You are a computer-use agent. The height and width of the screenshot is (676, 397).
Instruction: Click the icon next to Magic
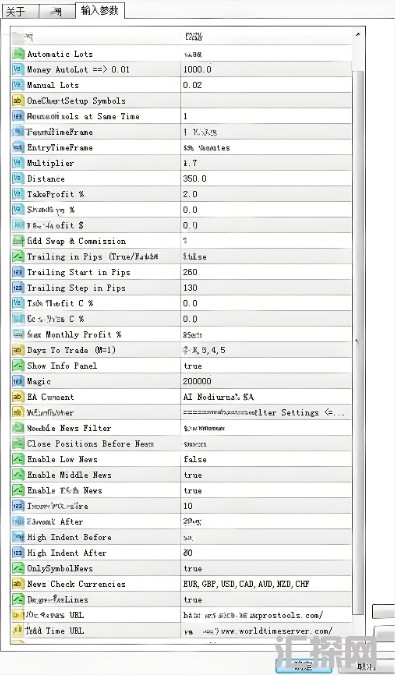tap(18, 381)
